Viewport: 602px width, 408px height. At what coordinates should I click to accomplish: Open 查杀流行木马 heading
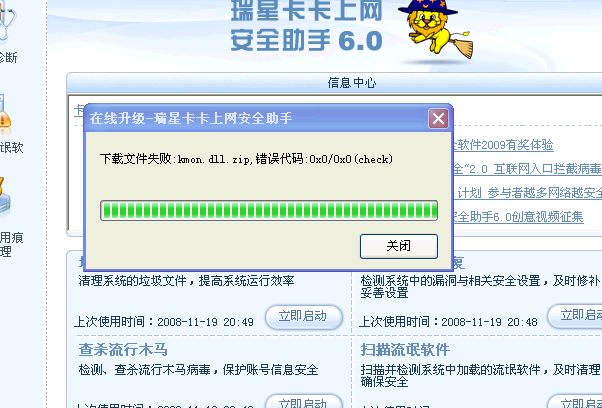click(x=123, y=350)
